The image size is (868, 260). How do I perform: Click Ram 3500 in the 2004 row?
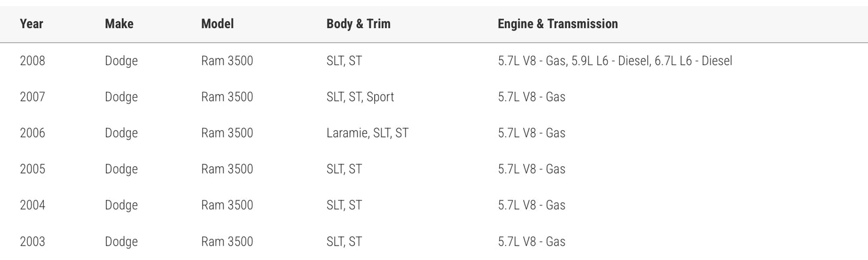[227, 205]
